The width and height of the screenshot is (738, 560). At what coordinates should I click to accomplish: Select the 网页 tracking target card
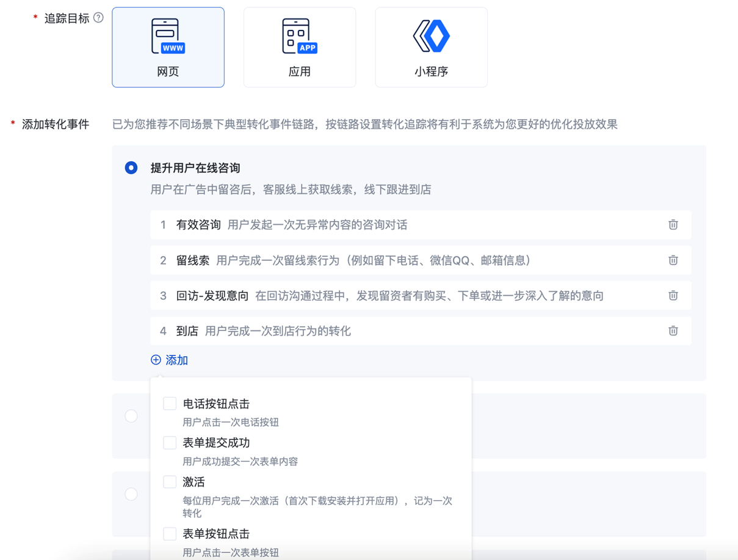point(168,48)
